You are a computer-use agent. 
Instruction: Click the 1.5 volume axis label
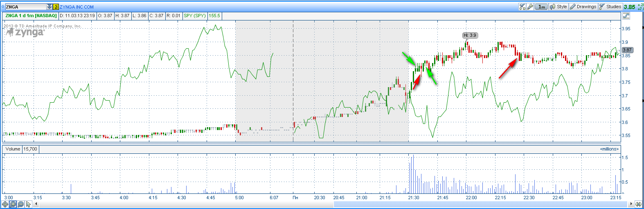point(624,157)
